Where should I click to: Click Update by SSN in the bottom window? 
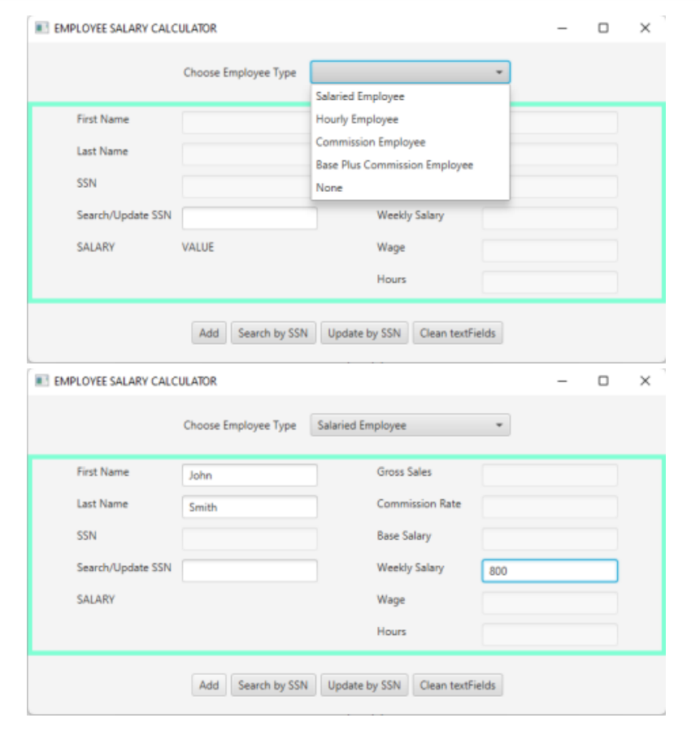click(x=364, y=685)
